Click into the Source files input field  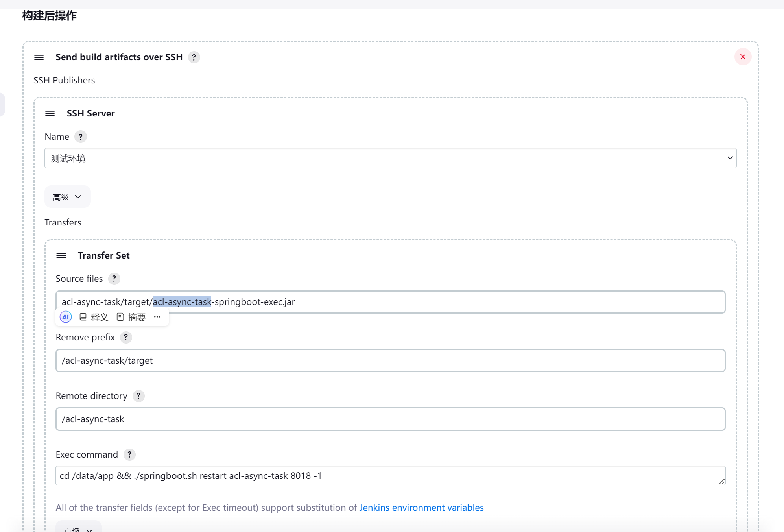point(472,302)
